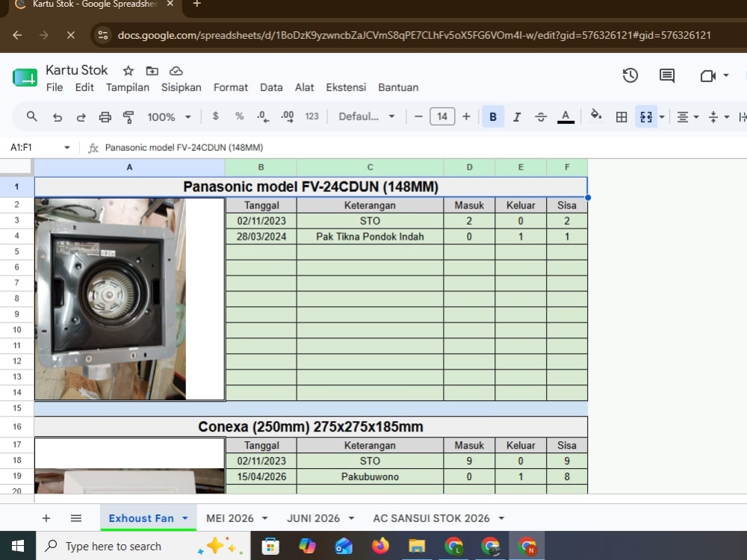747x560 pixels.
Task: Increase font size with plus button
Action: coord(466,116)
